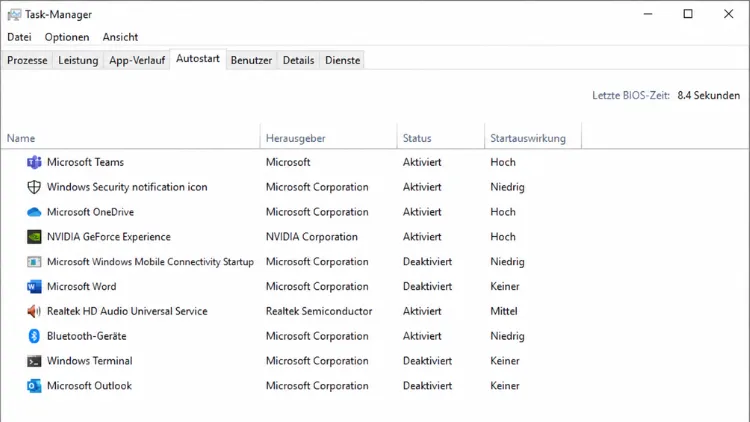Image resolution: width=750 pixels, height=422 pixels.
Task: Click the NVIDIA GeForce Experience icon
Action: (34, 237)
